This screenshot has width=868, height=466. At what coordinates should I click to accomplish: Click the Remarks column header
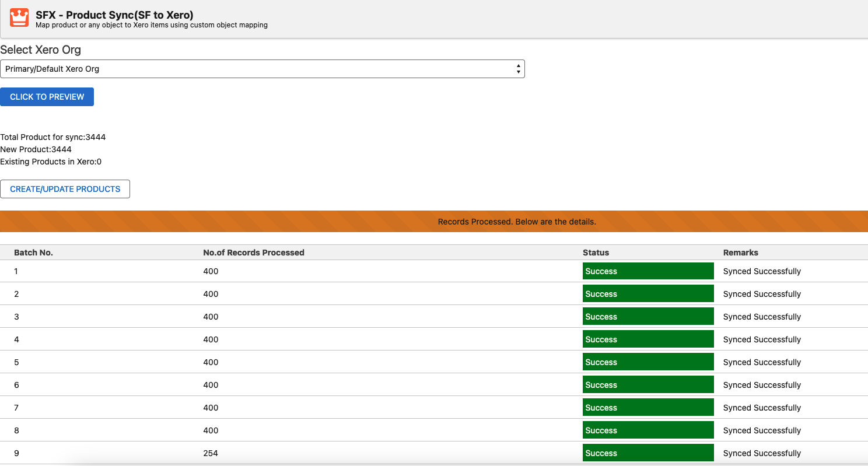coord(740,253)
